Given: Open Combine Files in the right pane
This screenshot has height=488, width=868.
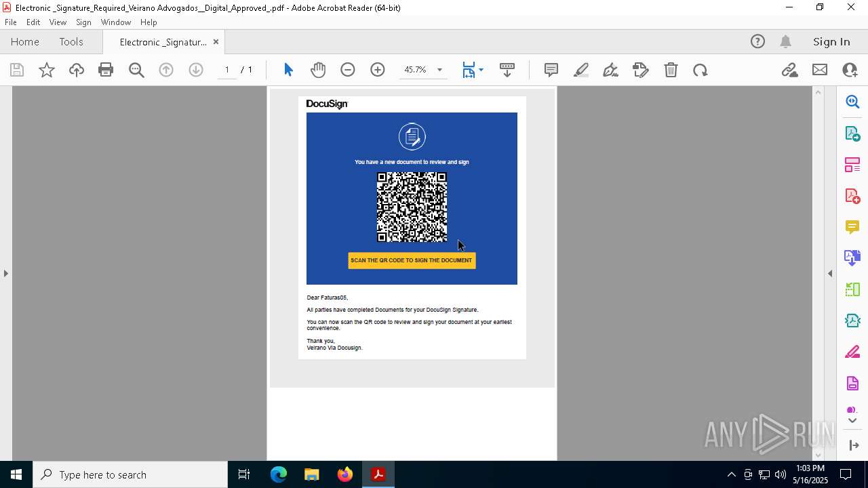Looking at the screenshot, I should click(x=852, y=258).
